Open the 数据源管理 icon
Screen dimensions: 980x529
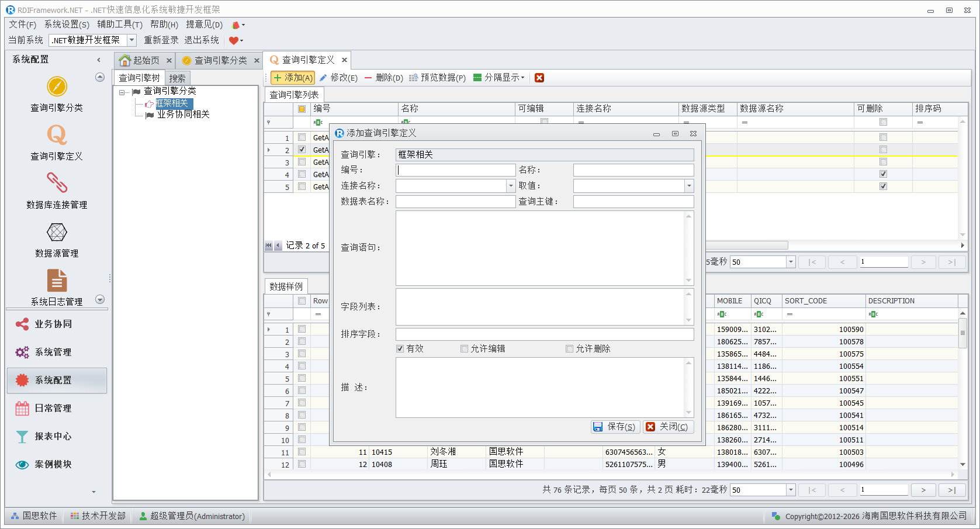(57, 233)
